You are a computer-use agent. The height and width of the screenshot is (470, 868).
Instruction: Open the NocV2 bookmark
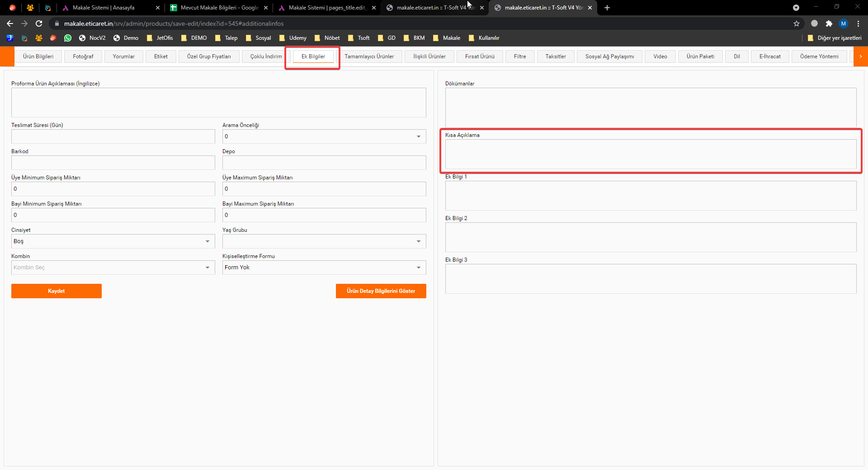[x=92, y=38]
